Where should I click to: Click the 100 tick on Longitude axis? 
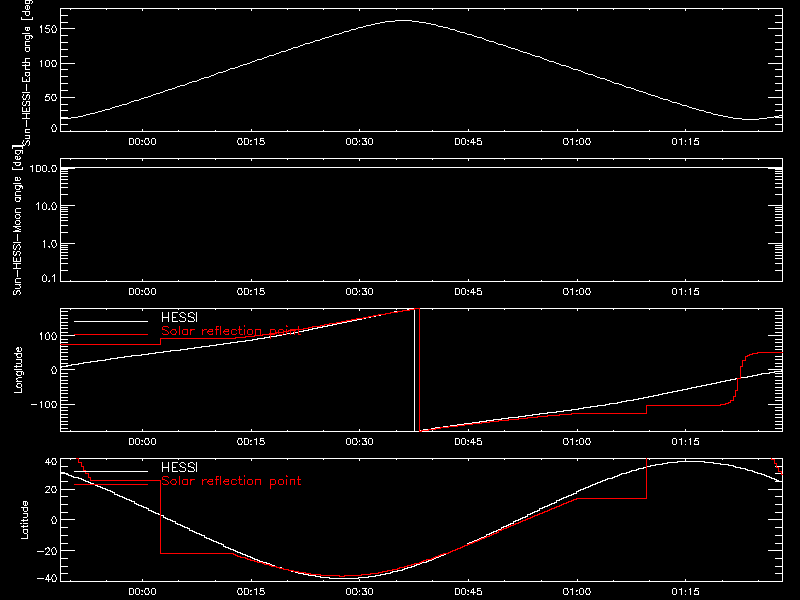[48, 336]
